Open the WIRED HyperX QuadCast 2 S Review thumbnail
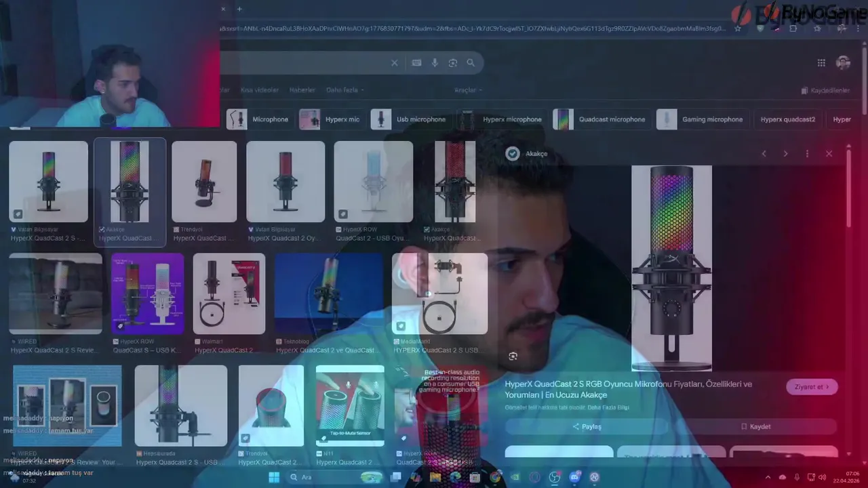 tap(56, 293)
